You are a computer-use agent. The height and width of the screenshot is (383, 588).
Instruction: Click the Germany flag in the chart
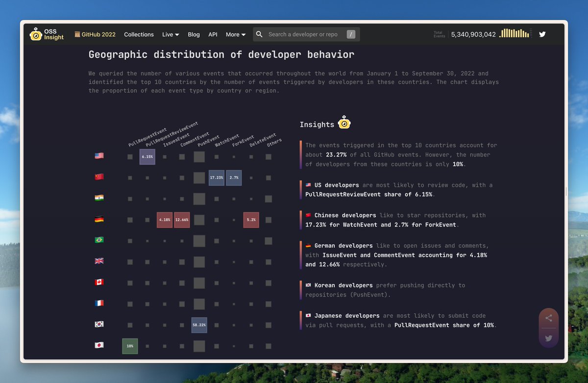[99, 219]
